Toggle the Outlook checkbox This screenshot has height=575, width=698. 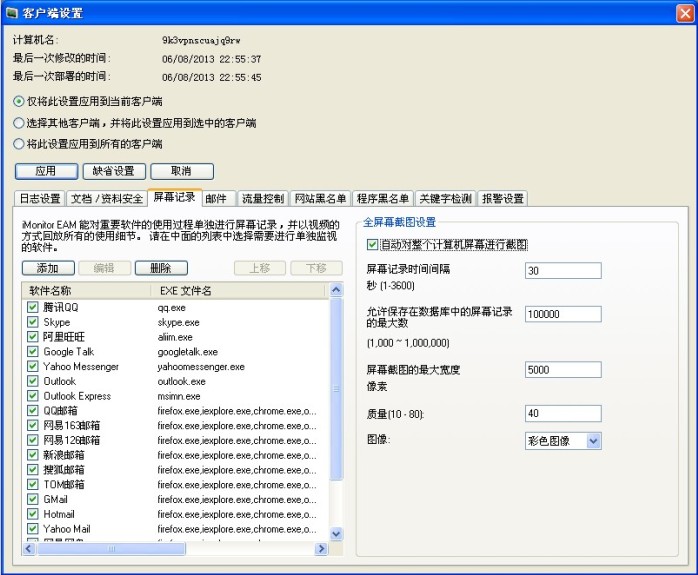32,381
